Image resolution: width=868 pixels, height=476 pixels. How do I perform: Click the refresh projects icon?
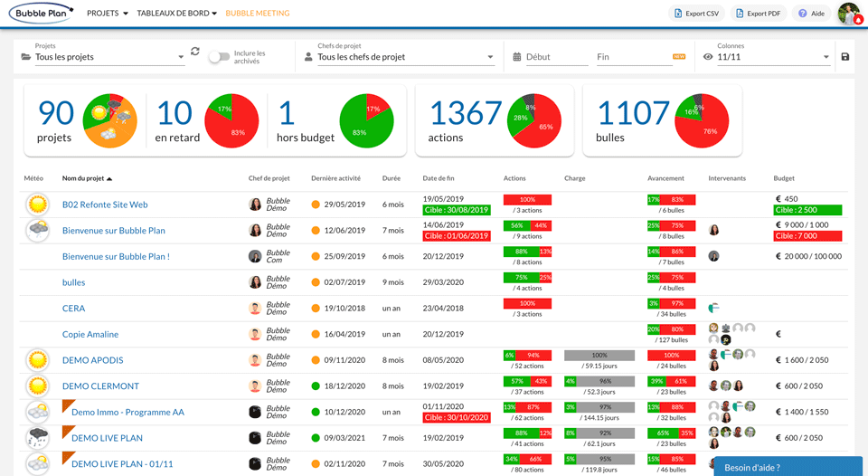pyautogui.click(x=195, y=51)
